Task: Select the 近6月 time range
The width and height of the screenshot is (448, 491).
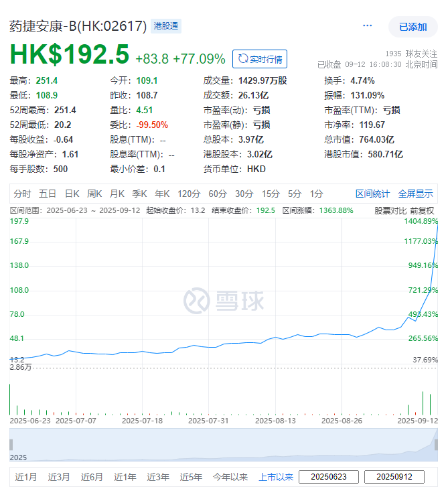Action: point(92,477)
